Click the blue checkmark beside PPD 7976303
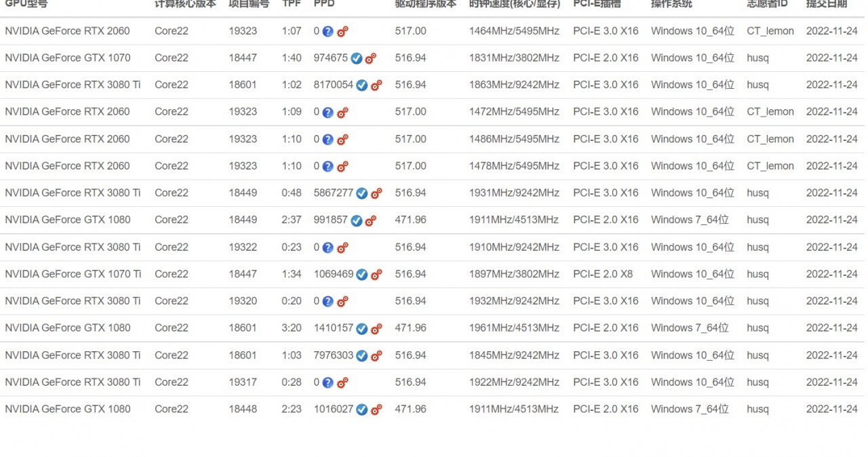This screenshot has width=868, height=457. click(x=362, y=356)
